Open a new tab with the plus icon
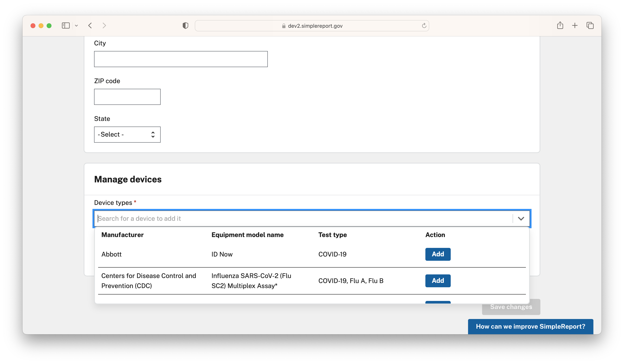Viewport: 624px width, 364px height. 575,26
